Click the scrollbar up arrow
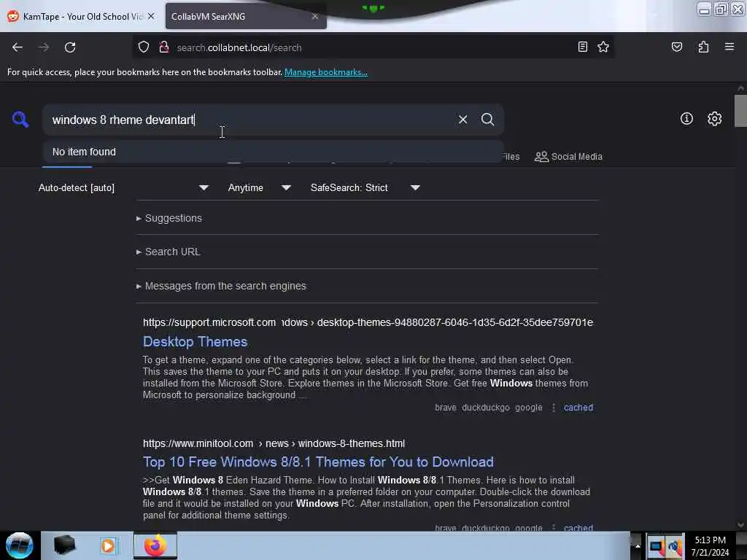The height and width of the screenshot is (560, 747). click(740, 88)
